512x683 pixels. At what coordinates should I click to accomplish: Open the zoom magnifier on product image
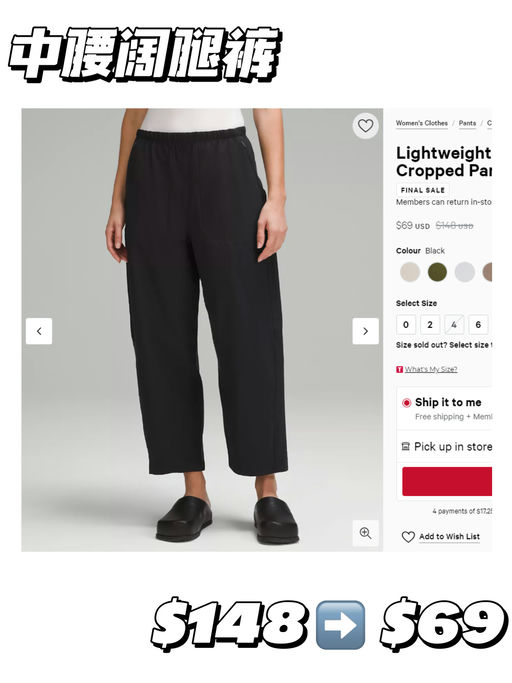click(x=365, y=533)
